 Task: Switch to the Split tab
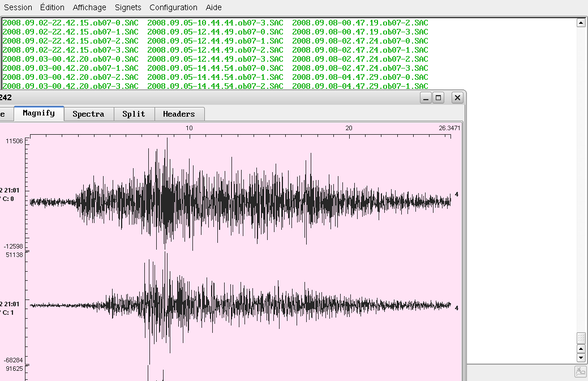click(x=134, y=114)
